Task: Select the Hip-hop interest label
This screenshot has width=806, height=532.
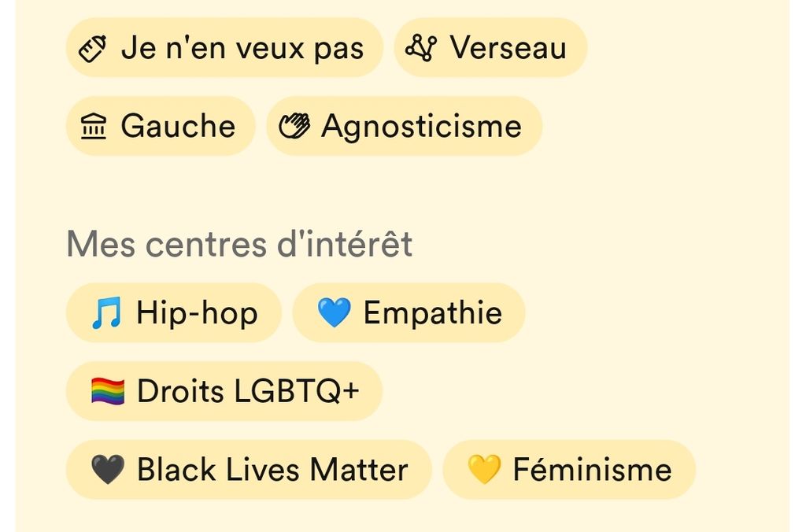Action: pos(197,313)
